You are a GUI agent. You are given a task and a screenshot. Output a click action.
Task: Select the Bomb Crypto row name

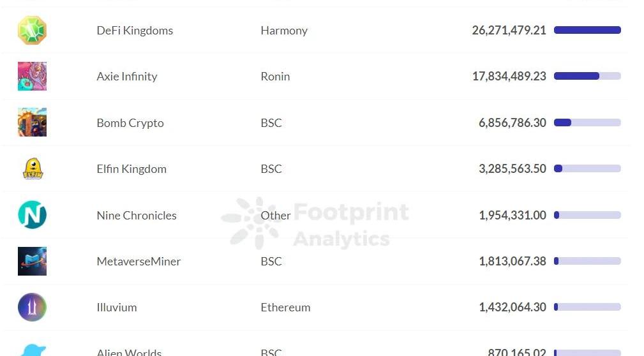point(130,123)
